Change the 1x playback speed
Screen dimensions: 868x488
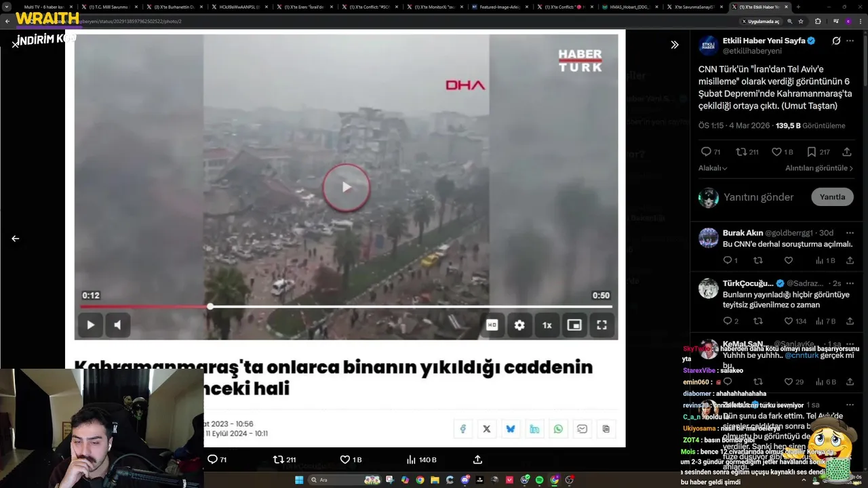pyautogui.click(x=547, y=325)
